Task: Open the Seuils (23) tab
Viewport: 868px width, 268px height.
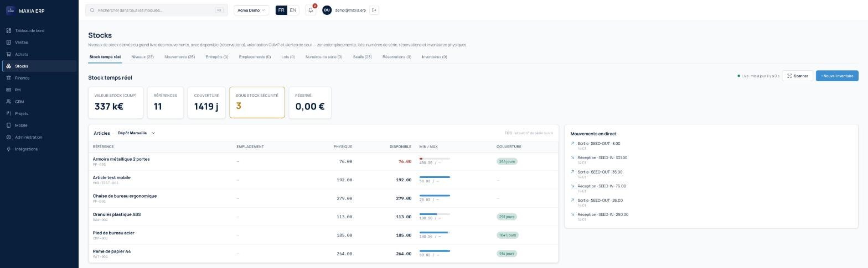Action: point(362,57)
